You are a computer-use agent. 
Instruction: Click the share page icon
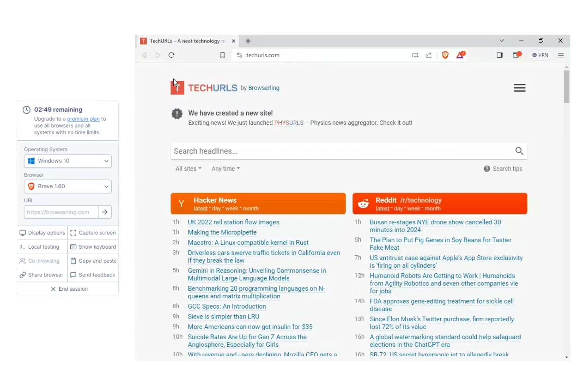[x=428, y=55]
